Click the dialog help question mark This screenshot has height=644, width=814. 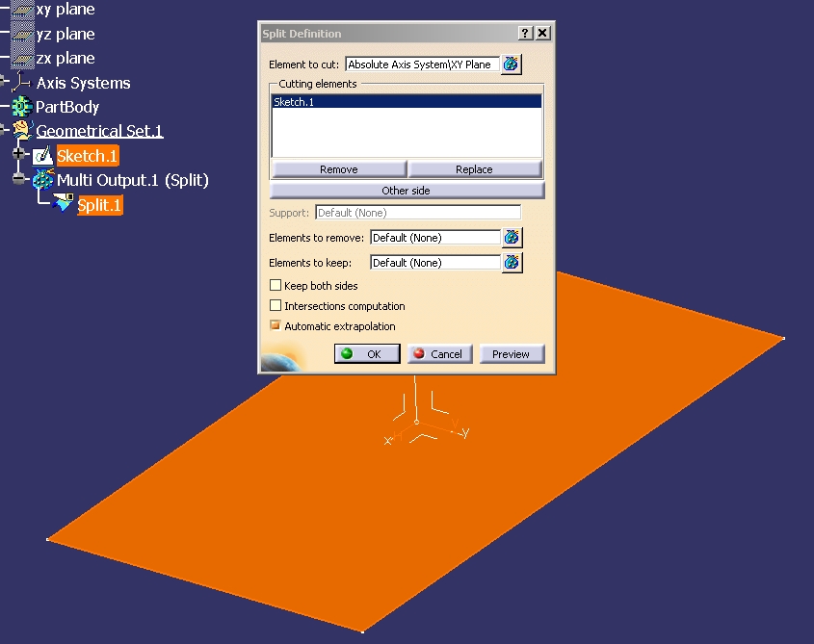pos(525,34)
